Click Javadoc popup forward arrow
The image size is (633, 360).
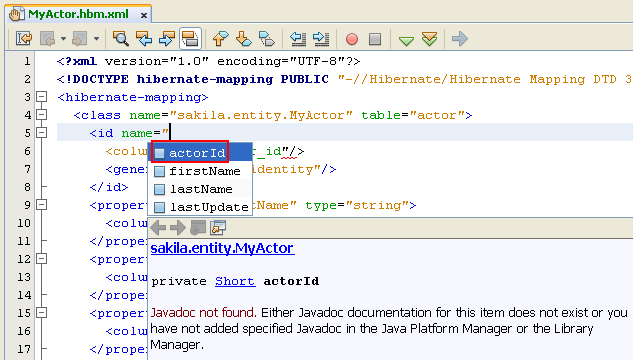[178, 228]
